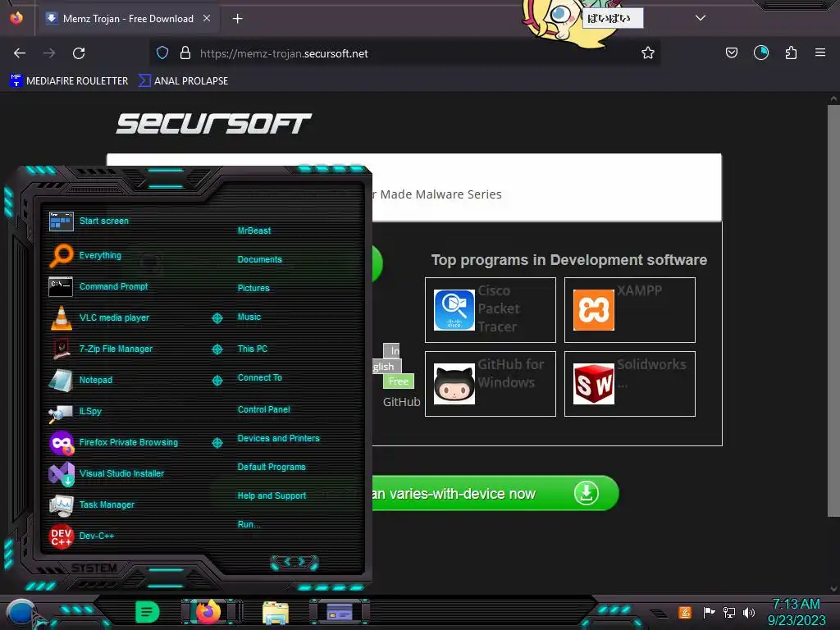This screenshot has height=630, width=840.
Task: Open Firefox account circle icon
Action: point(760,53)
